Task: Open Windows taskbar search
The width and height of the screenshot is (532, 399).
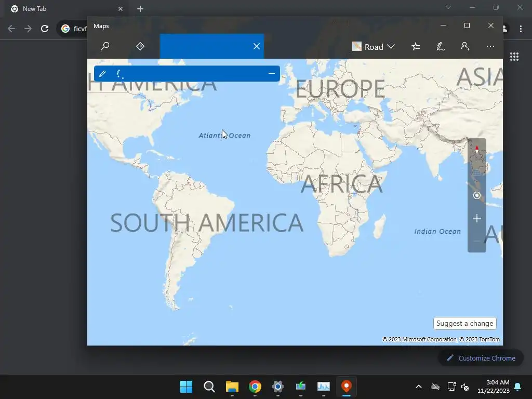Action: [209, 387]
